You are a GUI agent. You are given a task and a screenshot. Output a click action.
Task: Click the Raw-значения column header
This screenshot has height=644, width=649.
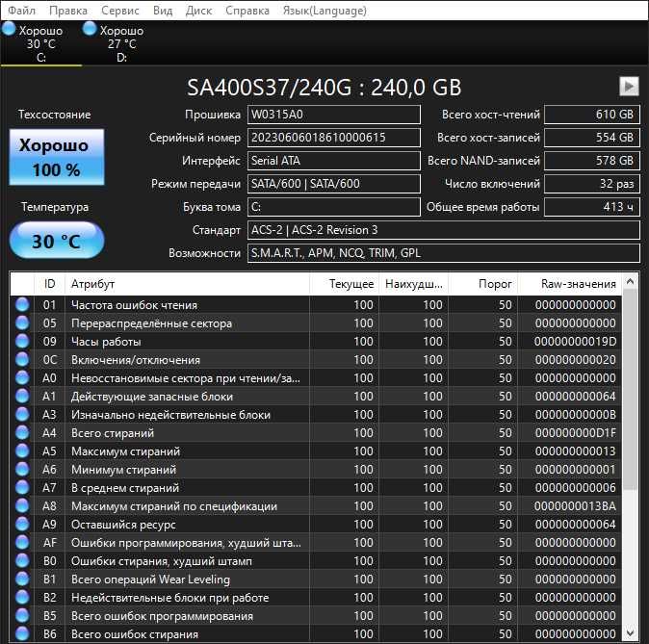[569, 284]
